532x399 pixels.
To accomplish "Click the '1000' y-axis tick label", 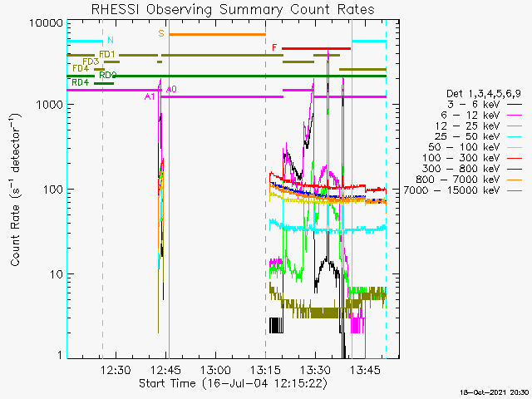I will click(50, 105).
